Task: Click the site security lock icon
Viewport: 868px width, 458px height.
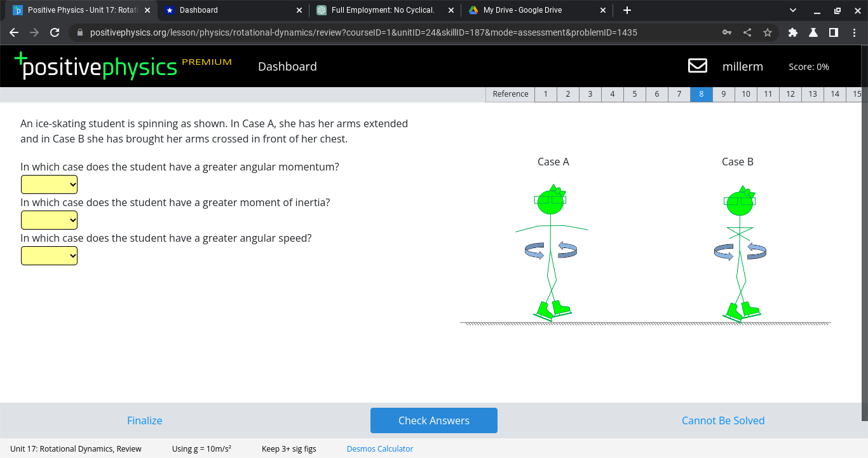Action: 79,32
